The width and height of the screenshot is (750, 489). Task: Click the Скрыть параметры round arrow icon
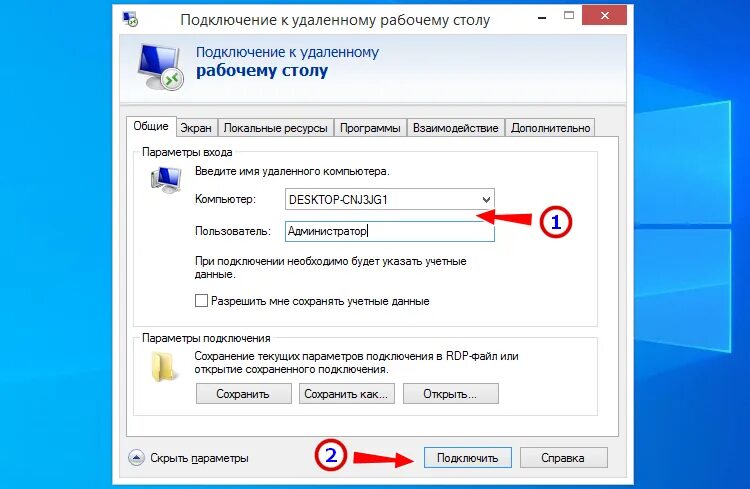point(136,458)
